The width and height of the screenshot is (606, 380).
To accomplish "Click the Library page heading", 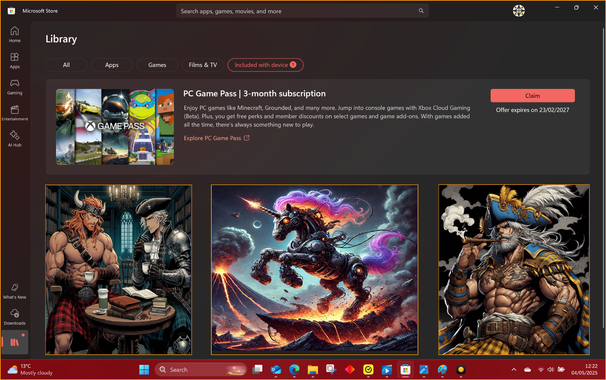I will click(61, 39).
